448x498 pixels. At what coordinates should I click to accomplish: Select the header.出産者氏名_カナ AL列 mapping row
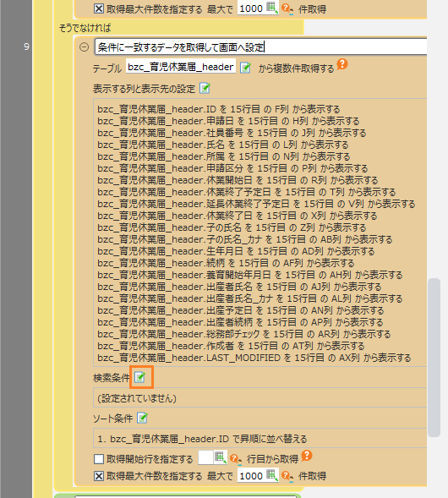pyautogui.click(x=250, y=298)
